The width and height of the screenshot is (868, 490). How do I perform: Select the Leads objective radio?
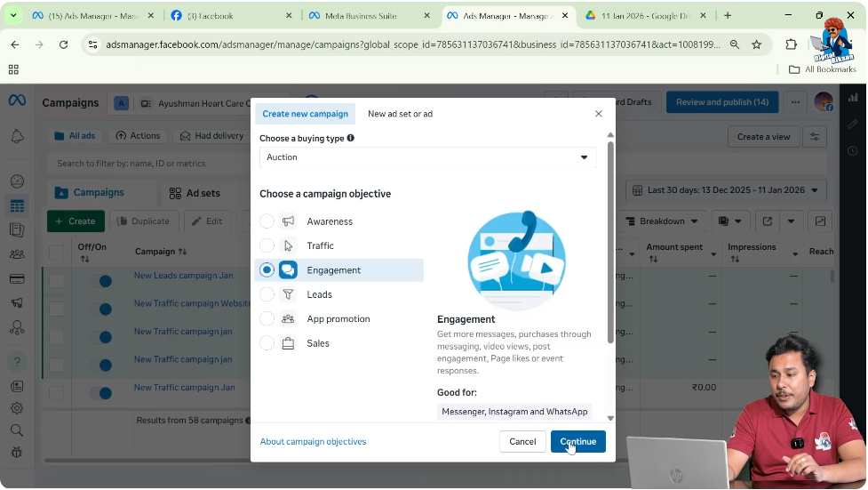click(267, 294)
